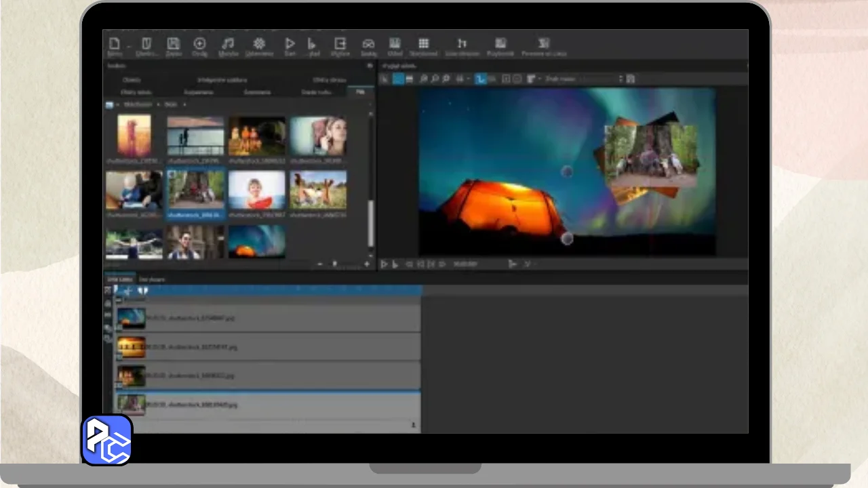
Task: Click plus button to enlarge thumbnail size
Action: (x=367, y=264)
